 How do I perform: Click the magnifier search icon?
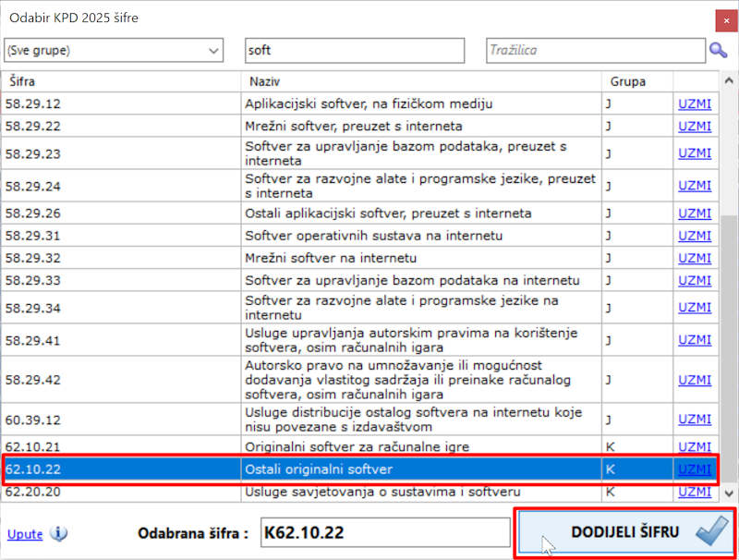point(718,50)
